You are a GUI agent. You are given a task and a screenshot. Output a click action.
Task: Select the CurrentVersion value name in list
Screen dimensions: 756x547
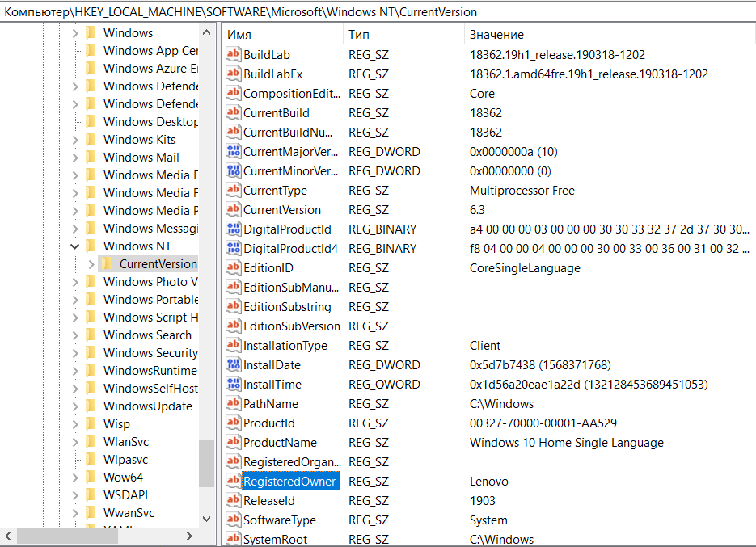pyautogui.click(x=281, y=209)
